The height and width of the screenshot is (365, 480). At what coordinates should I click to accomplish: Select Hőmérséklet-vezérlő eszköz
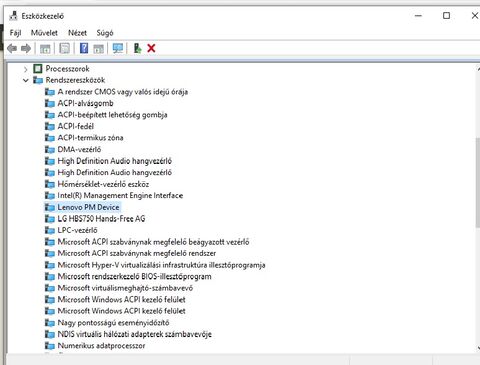103,184
